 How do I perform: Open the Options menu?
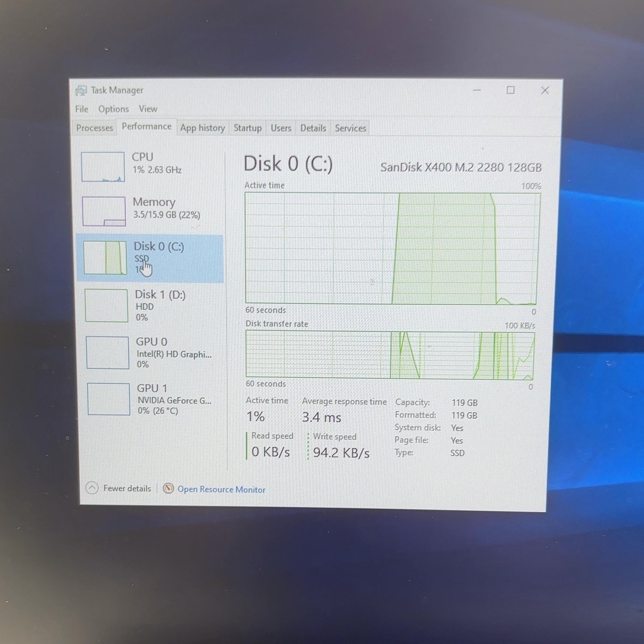113,109
